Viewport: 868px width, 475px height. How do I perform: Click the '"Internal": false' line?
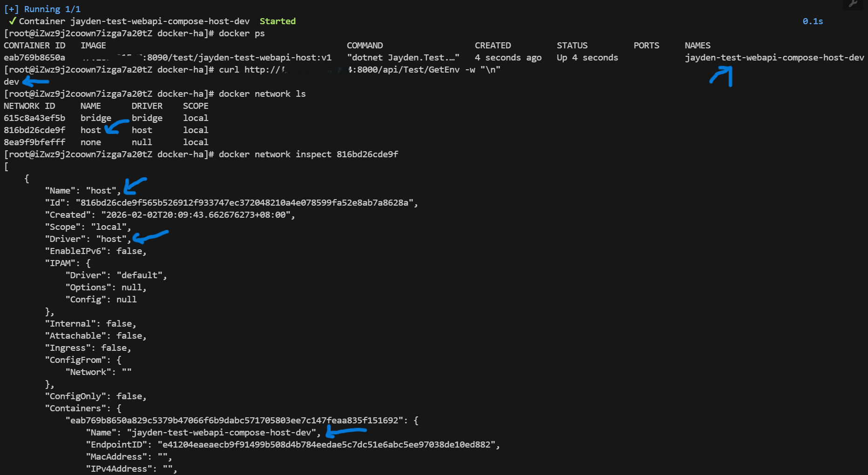point(90,324)
